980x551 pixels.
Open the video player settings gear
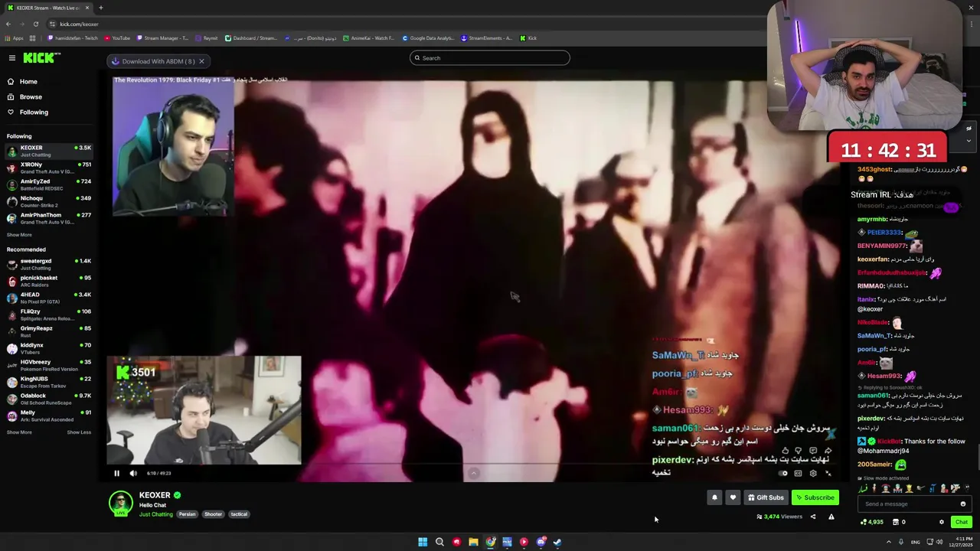pyautogui.click(x=813, y=473)
